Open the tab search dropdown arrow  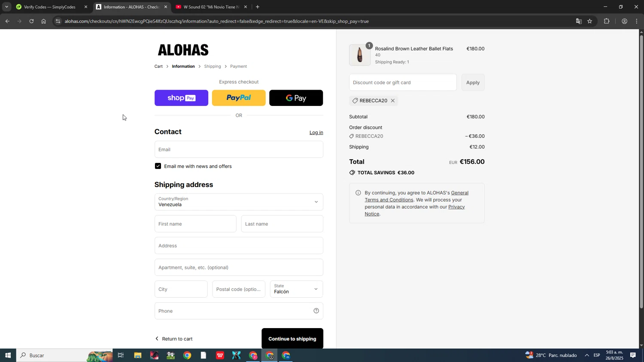point(6,7)
